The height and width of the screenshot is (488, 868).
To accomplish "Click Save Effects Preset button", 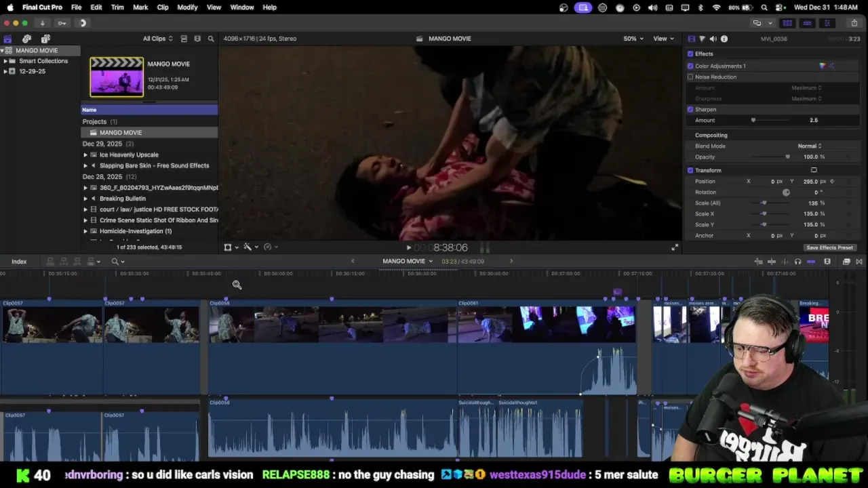I will coord(829,247).
